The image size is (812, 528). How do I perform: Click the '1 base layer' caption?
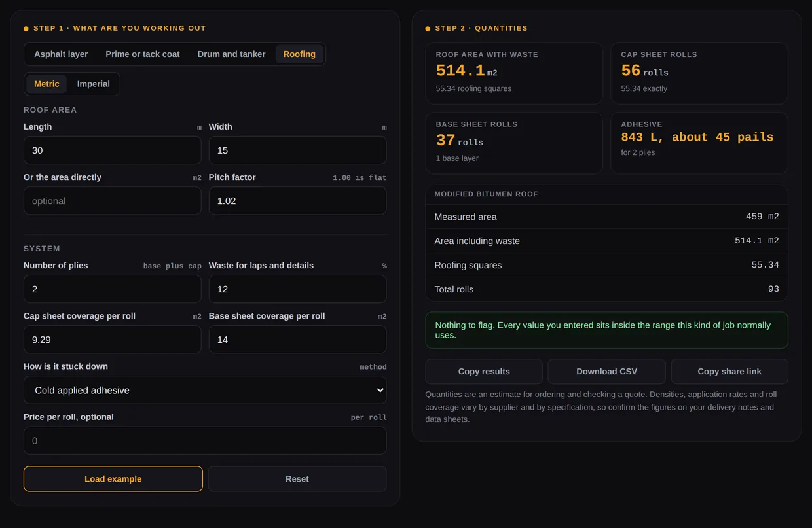(x=457, y=158)
